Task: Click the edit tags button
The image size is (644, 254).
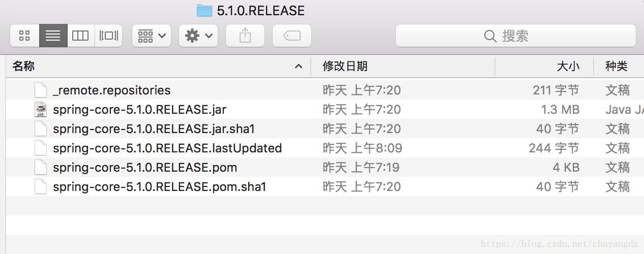Action: (x=292, y=36)
